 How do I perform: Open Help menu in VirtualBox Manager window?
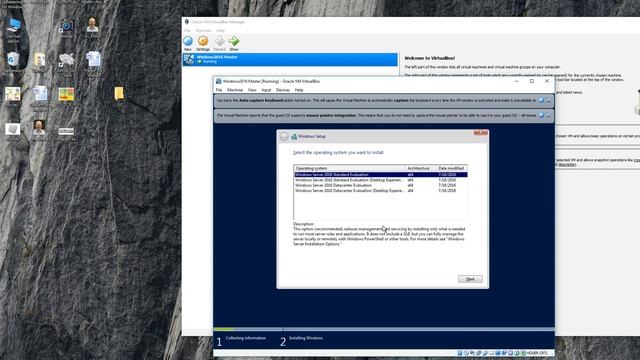coord(220,31)
